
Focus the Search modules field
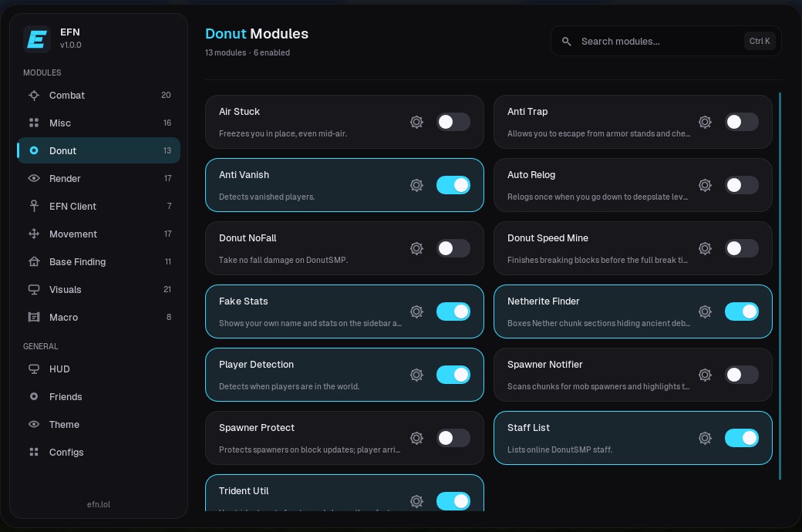pos(666,42)
